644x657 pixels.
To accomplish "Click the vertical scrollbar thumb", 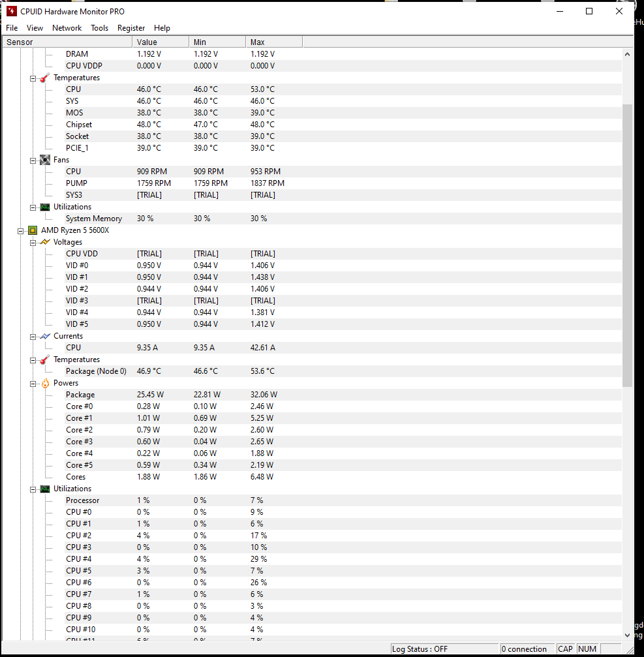I will tap(627, 245).
